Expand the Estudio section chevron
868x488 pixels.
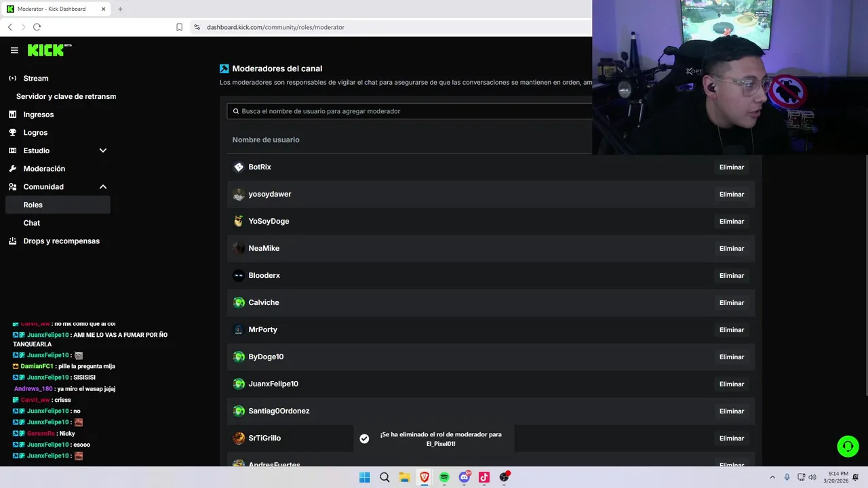pos(103,150)
